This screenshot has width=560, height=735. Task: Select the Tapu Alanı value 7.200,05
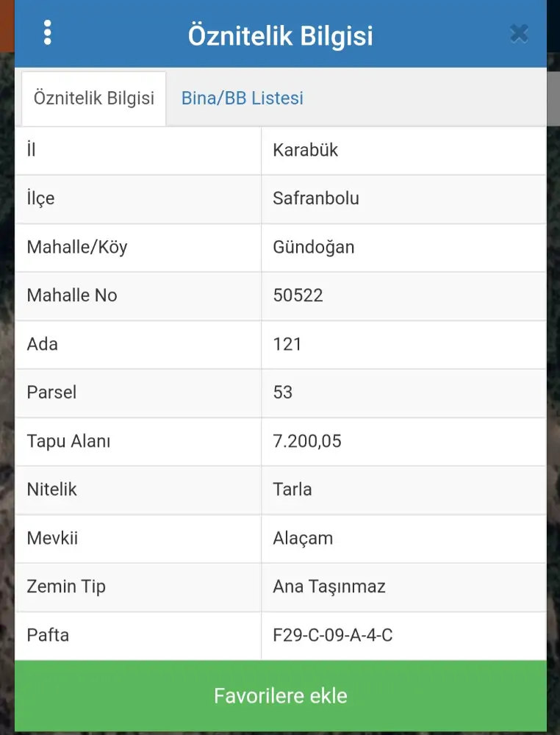(x=306, y=441)
